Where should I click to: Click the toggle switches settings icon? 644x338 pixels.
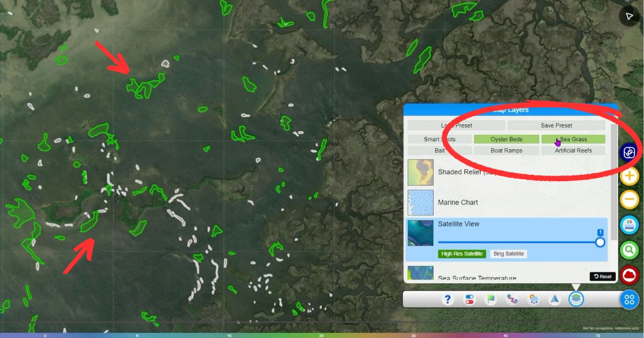coord(470,299)
